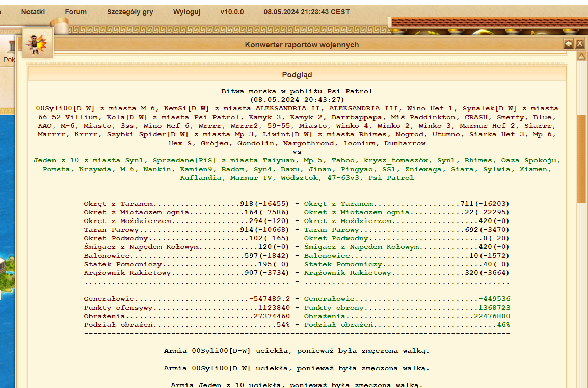This screenshot has height=388, width=588.
Task: Click the Armia Jeden z 10 uciekła line
Action: point(297,385)
